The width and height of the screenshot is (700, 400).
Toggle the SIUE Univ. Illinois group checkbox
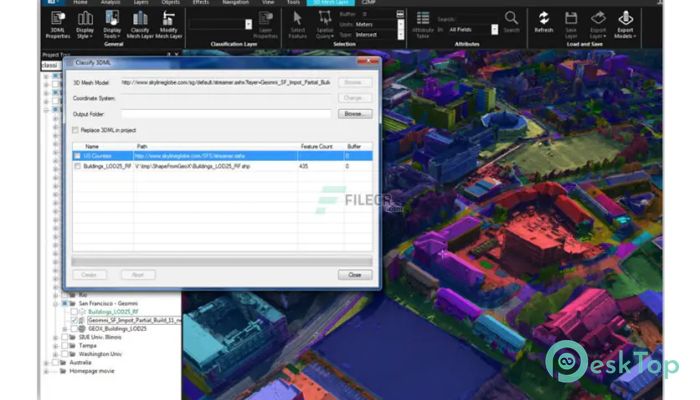tap(65, 337)
